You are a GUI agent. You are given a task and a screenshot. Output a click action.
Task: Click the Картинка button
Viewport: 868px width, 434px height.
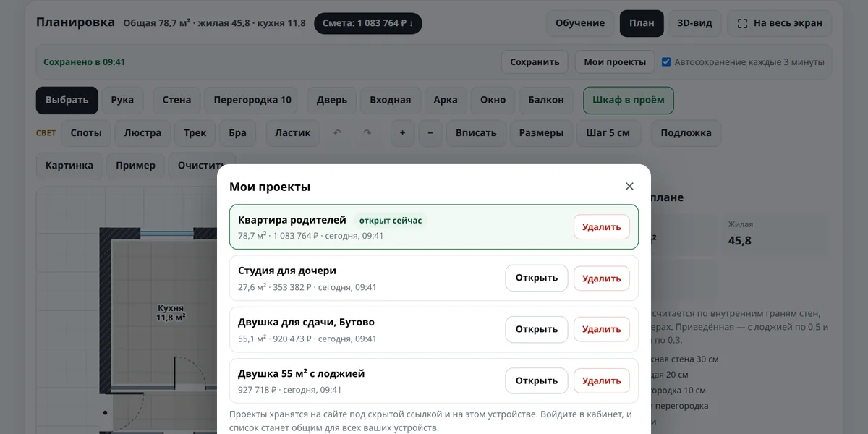[69, 166]
